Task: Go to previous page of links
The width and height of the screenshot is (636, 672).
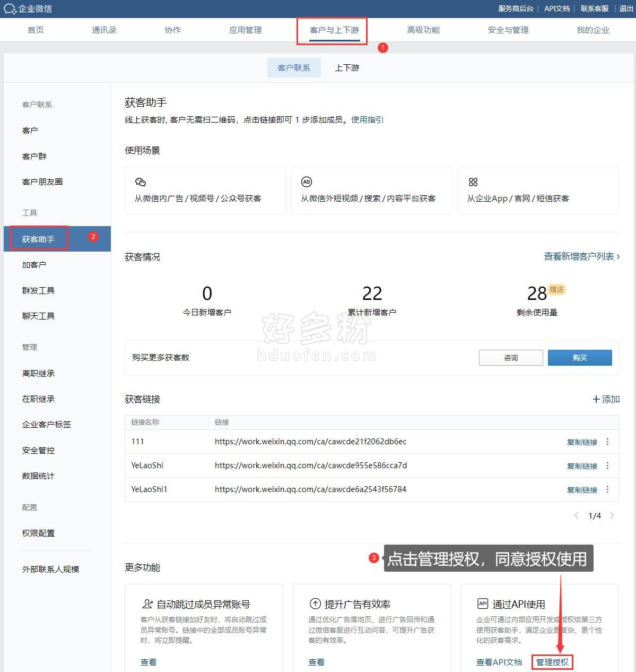Action: click(577, 515)
